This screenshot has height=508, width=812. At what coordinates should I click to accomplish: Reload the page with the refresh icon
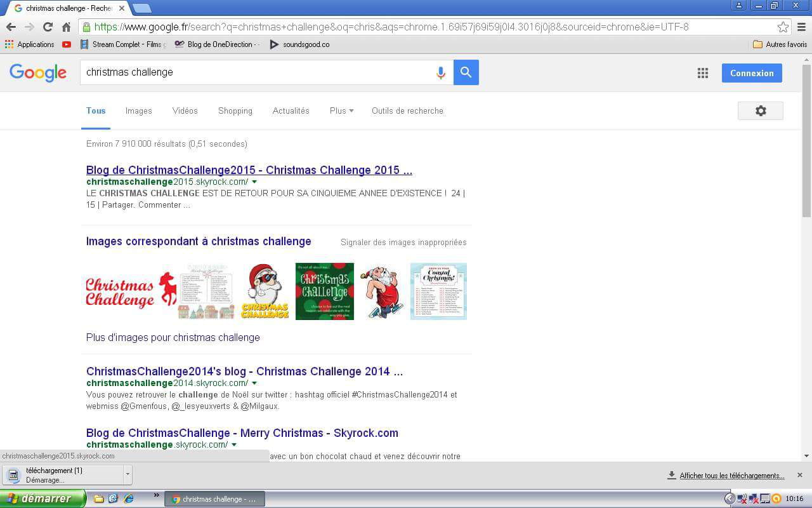(48, 27)
